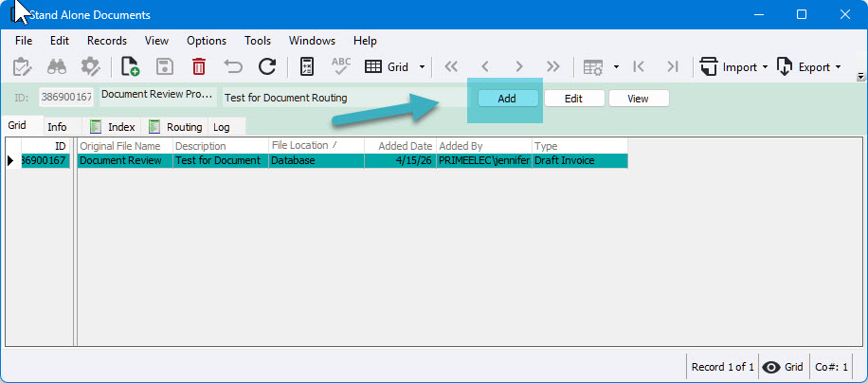Expand the Export dropdown arrow
The image size is (868, 383).
coord(838,67)
